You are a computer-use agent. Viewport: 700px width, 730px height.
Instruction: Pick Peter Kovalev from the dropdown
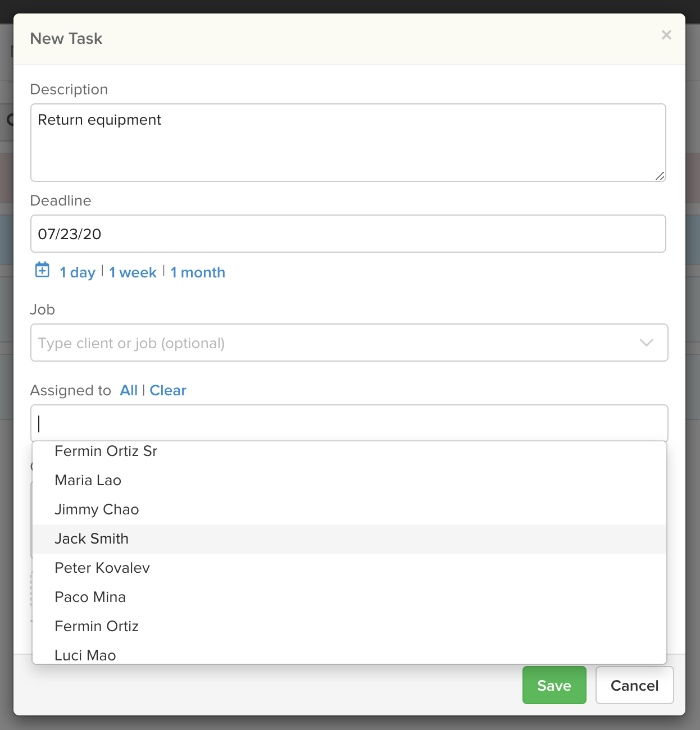click(102, 568)
